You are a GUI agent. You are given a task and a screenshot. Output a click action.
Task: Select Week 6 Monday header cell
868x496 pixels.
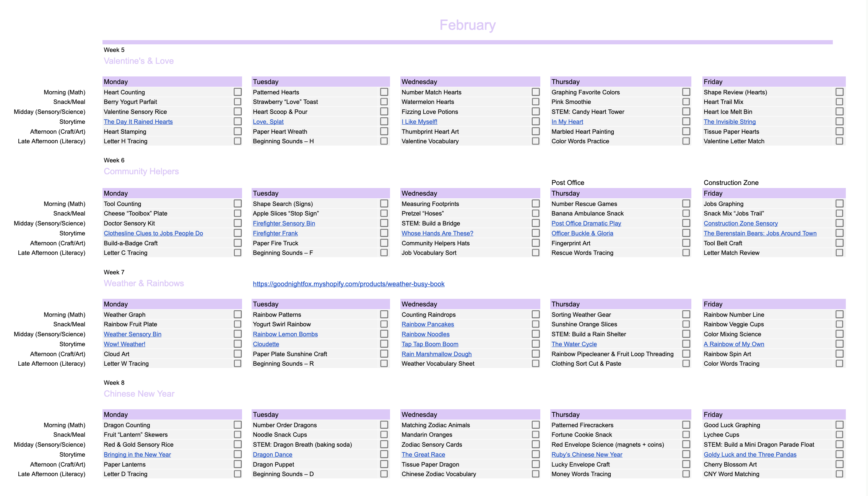coord(172,193)
